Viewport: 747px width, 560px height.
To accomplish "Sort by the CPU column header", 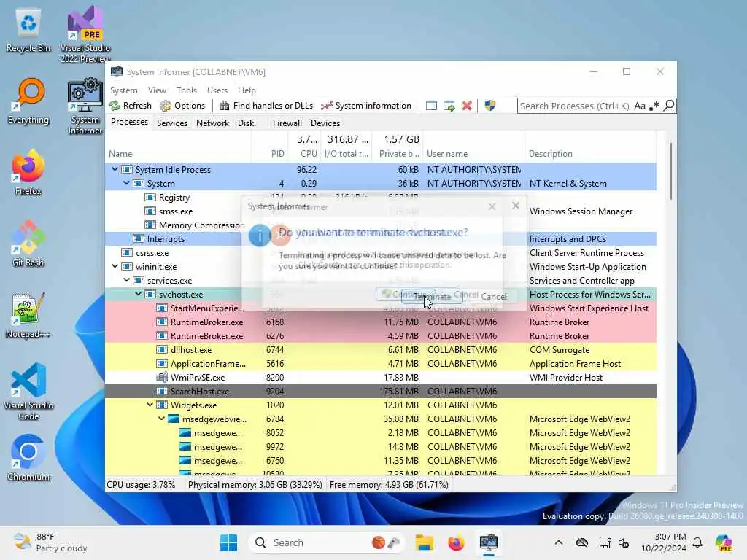I will click(304, 147).
